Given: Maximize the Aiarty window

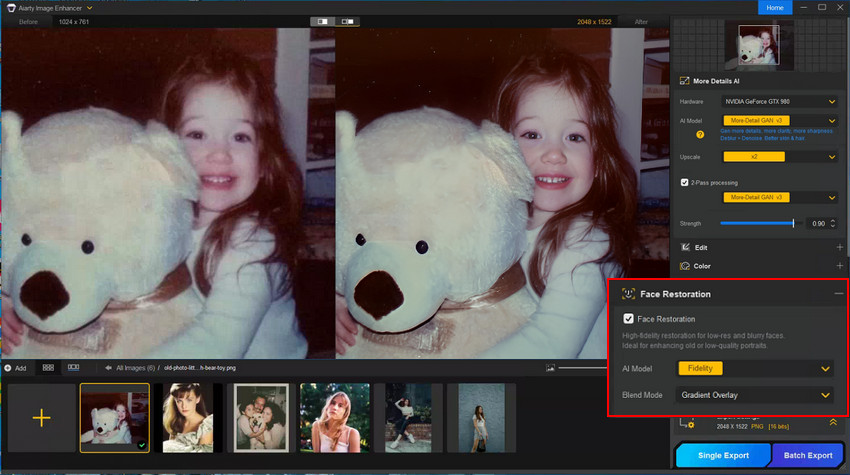Looking at the screenshot, I should pos(822,8).
